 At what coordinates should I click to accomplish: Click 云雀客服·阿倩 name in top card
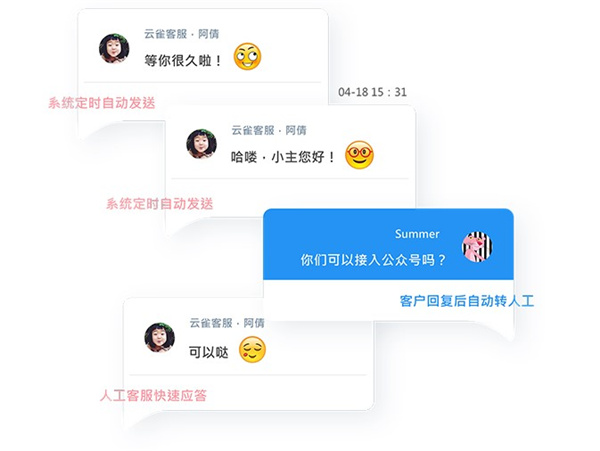point(181,34)
